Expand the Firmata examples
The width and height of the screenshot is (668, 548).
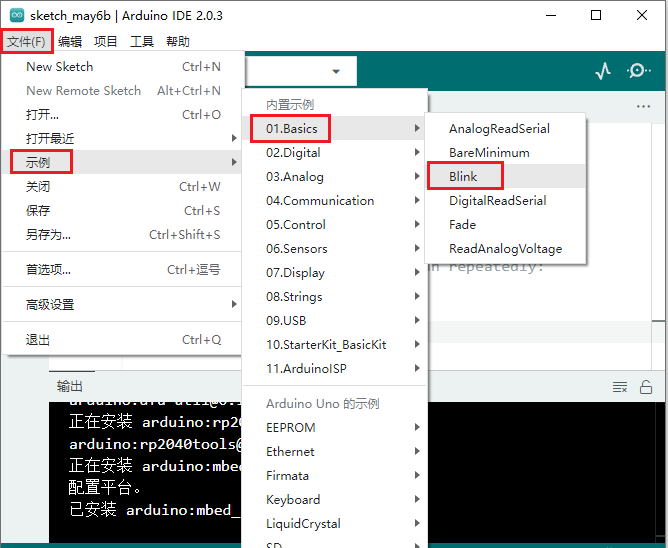click(334, 476)
